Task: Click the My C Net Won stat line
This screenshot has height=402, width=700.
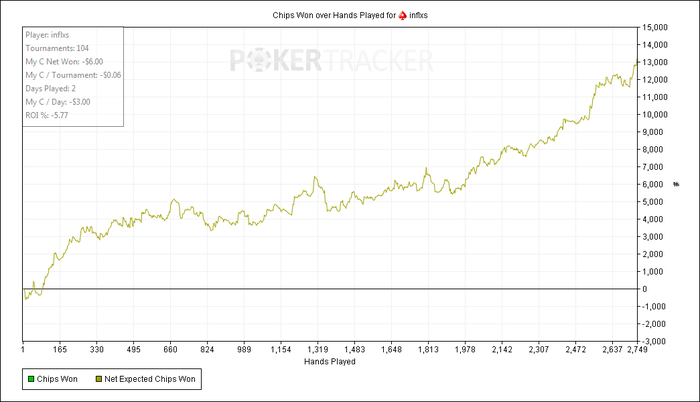Action: 64,62
